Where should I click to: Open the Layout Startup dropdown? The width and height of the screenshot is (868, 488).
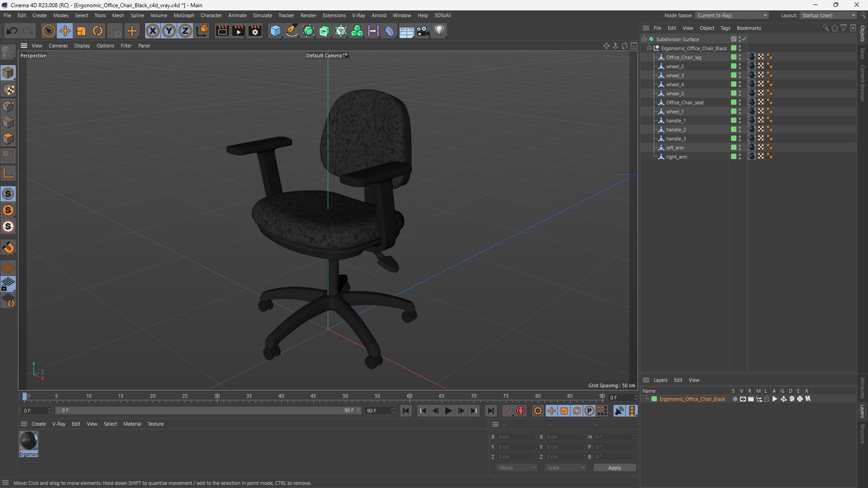point(828,15)
